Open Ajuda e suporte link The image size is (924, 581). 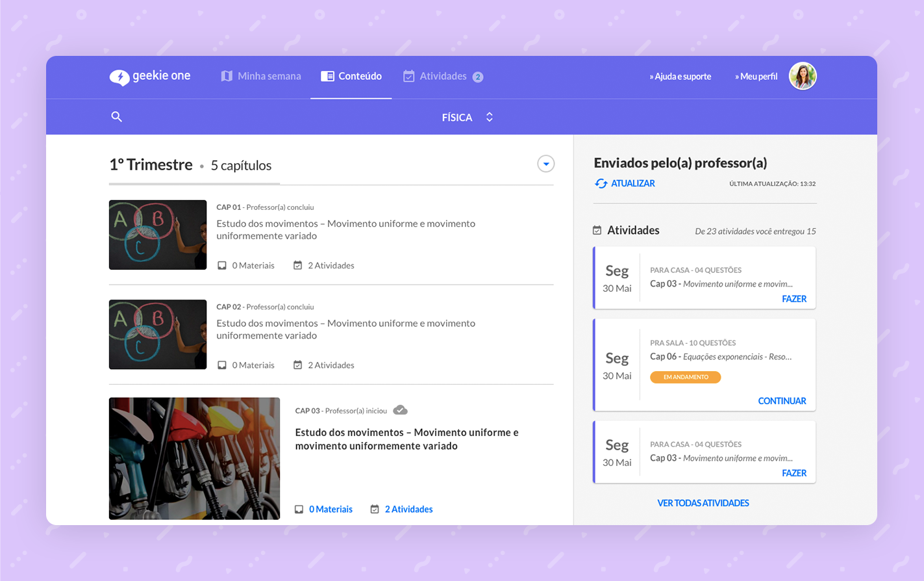click(680, 77)
